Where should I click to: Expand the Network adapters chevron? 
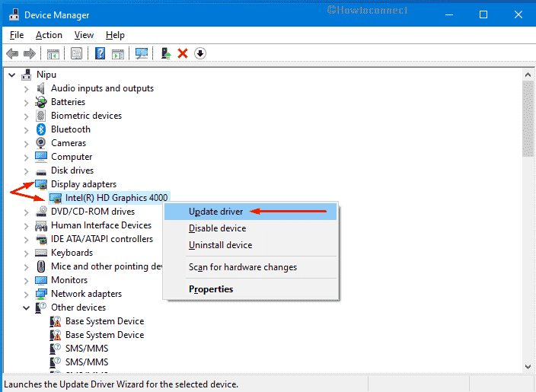(27, 295)
